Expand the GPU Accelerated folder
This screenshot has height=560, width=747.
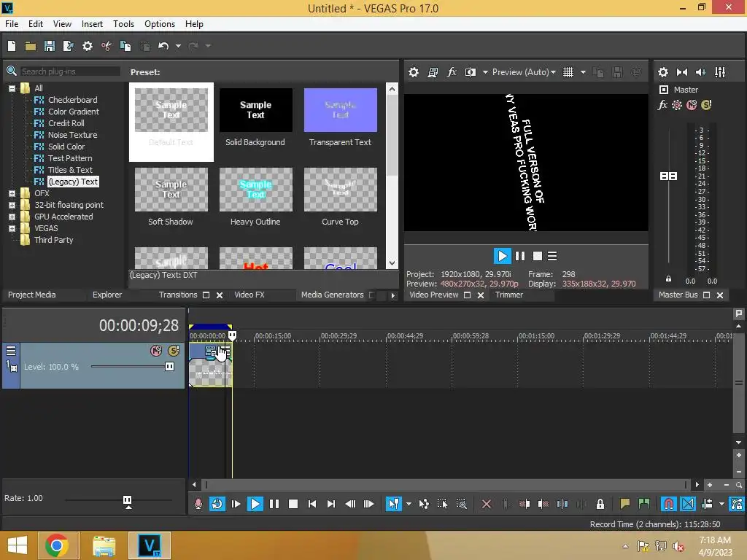click(x=12, y=217)
